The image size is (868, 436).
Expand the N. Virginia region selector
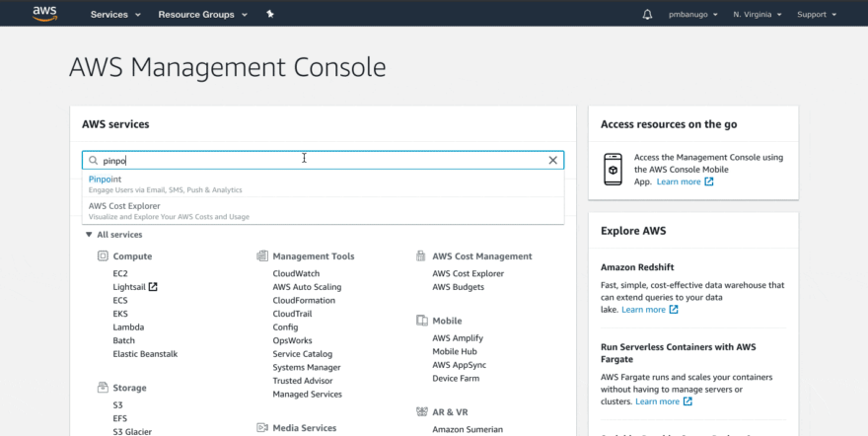point(757,15)
